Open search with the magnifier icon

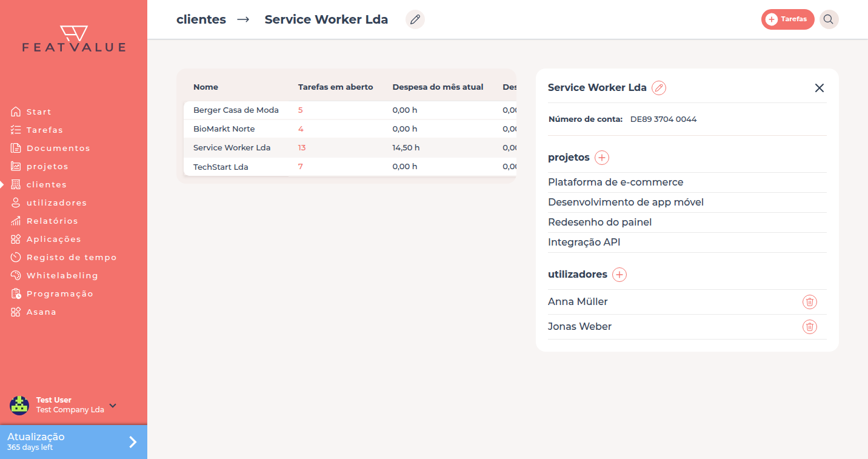(x=829, y=19)
